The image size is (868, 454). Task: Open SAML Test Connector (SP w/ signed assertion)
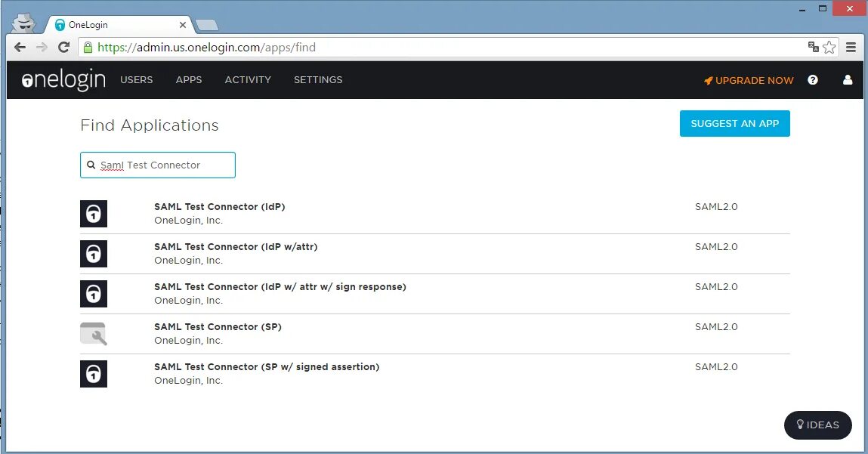(267, 366)
